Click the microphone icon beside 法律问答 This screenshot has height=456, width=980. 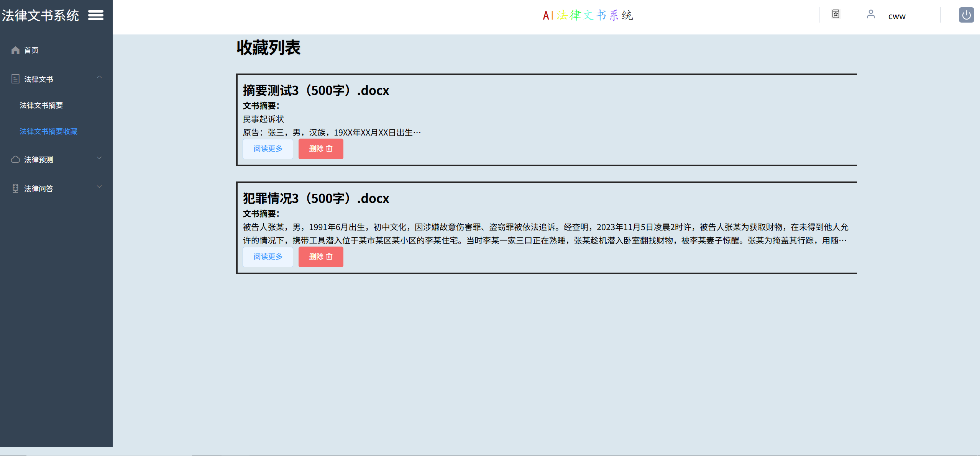point(15,188)
